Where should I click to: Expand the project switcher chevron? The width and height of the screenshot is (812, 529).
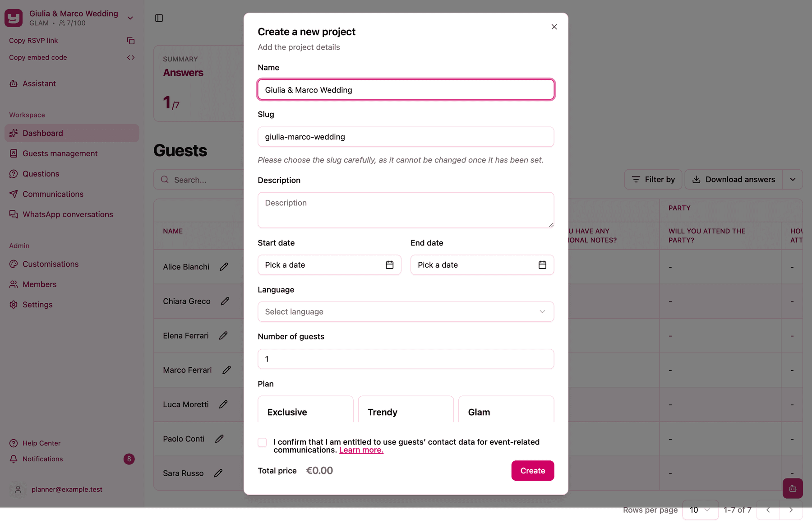coord(130,18)
